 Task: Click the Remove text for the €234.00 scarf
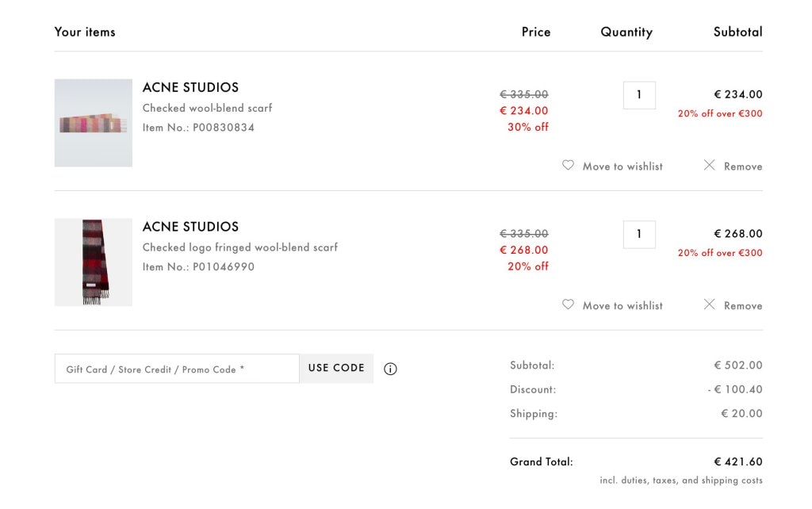(x=743, y=166)
